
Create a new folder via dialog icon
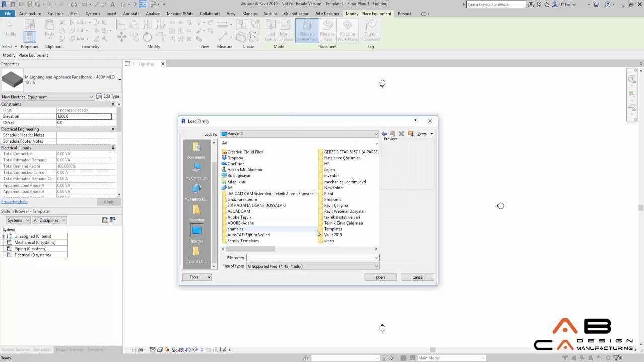pos(410,134)
